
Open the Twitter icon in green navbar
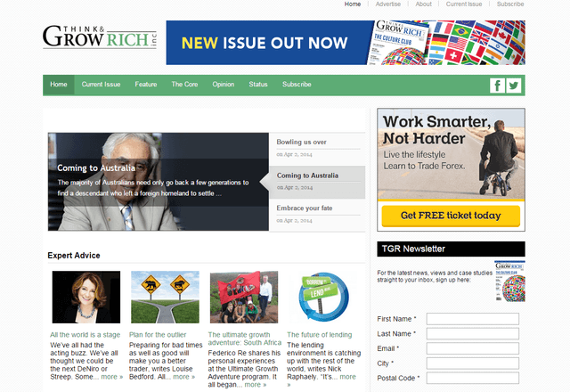[514, 86]
